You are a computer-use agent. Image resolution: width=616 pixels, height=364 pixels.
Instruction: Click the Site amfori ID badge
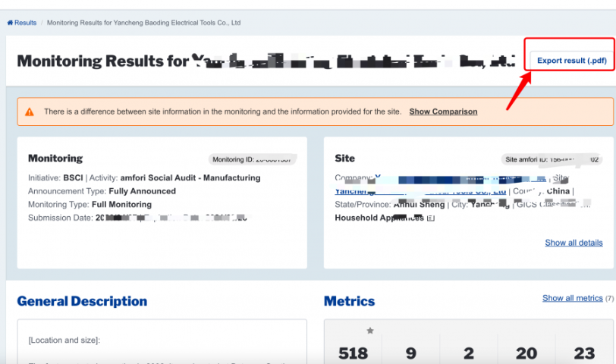coord(552,159)
